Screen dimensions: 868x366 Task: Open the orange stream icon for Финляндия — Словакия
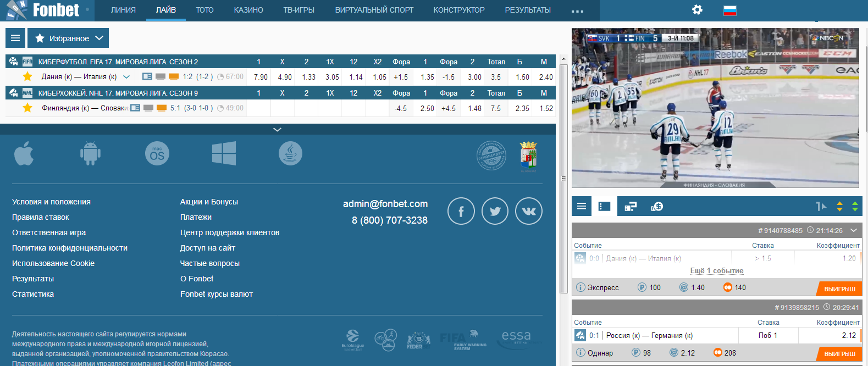tap(162, 108)
